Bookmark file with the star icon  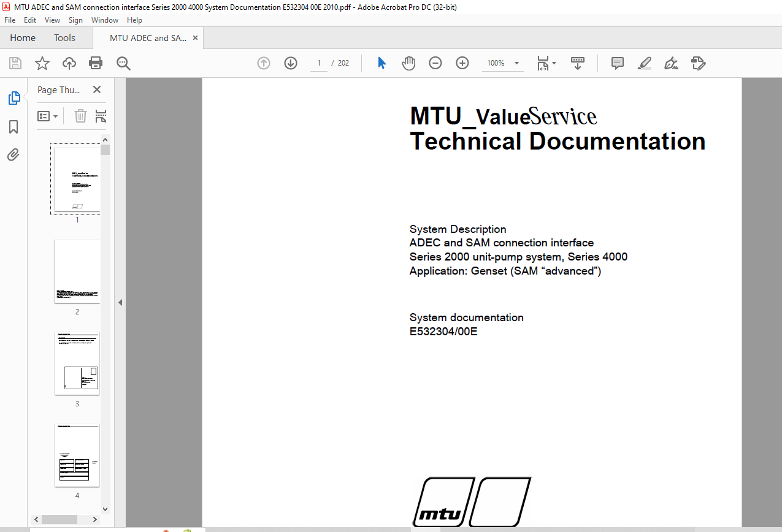42,63
